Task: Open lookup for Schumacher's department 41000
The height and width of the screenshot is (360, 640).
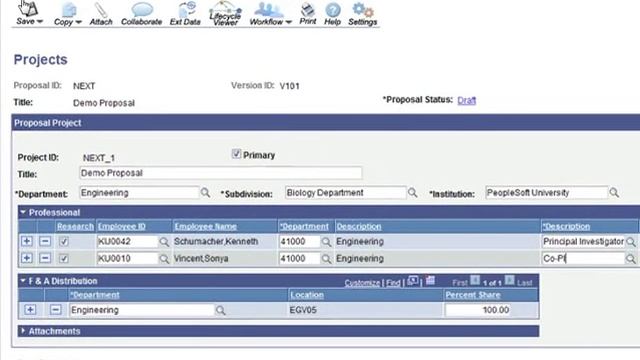Action: (326, 242)
